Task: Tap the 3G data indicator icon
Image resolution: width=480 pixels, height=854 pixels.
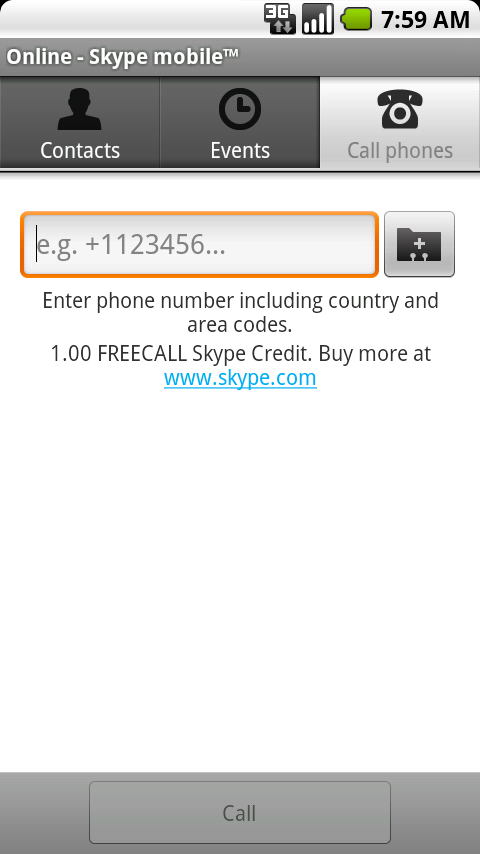Action: [280, 19]
